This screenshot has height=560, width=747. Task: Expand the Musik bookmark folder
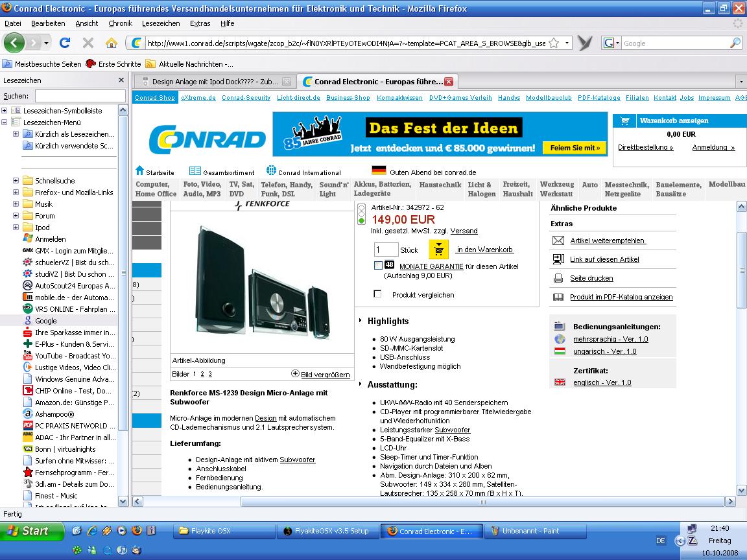[x=16, y=204]
